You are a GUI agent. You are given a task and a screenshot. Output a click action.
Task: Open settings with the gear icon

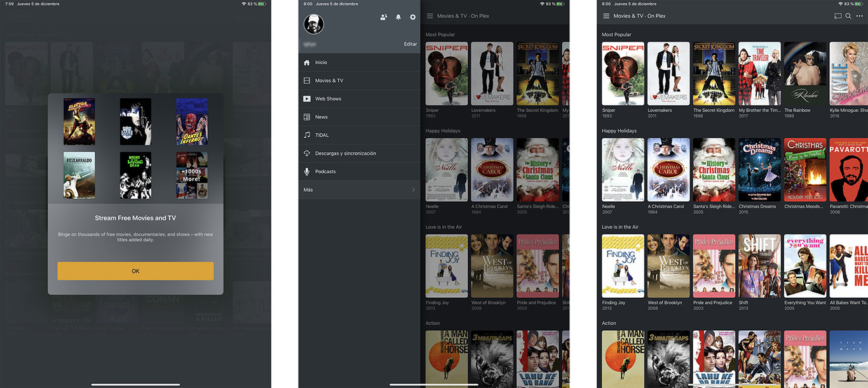pos(413,17)
